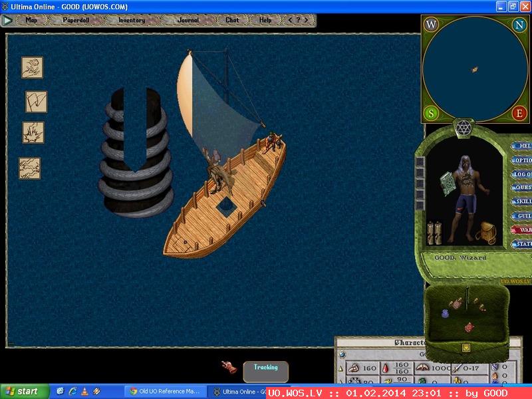Click the yellow triangle beside the strength stat

341,369
